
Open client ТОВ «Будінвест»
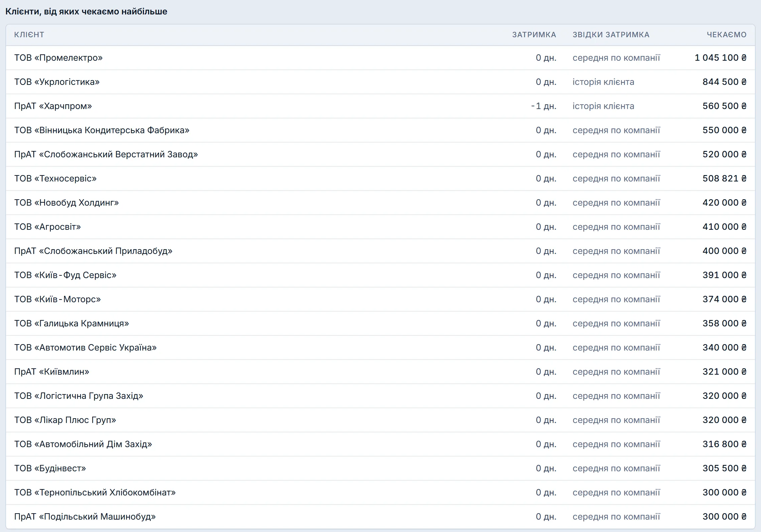click(50, 468)
